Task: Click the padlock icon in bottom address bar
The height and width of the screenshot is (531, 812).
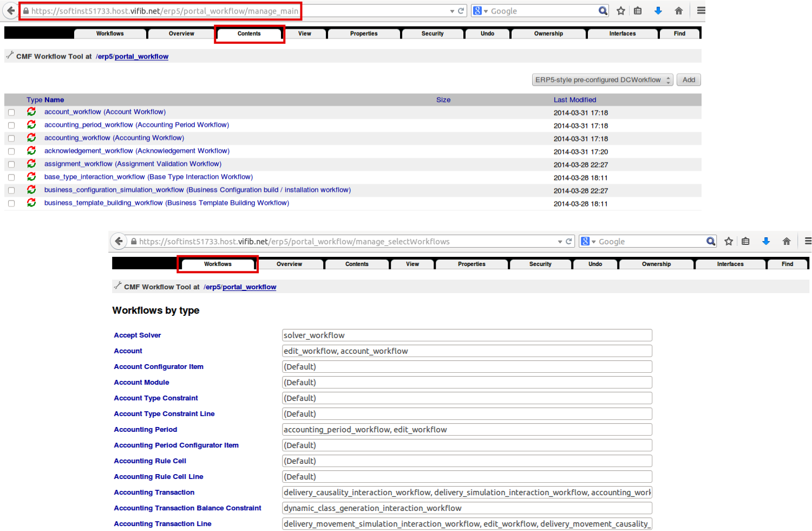Action: pos(133,242)
